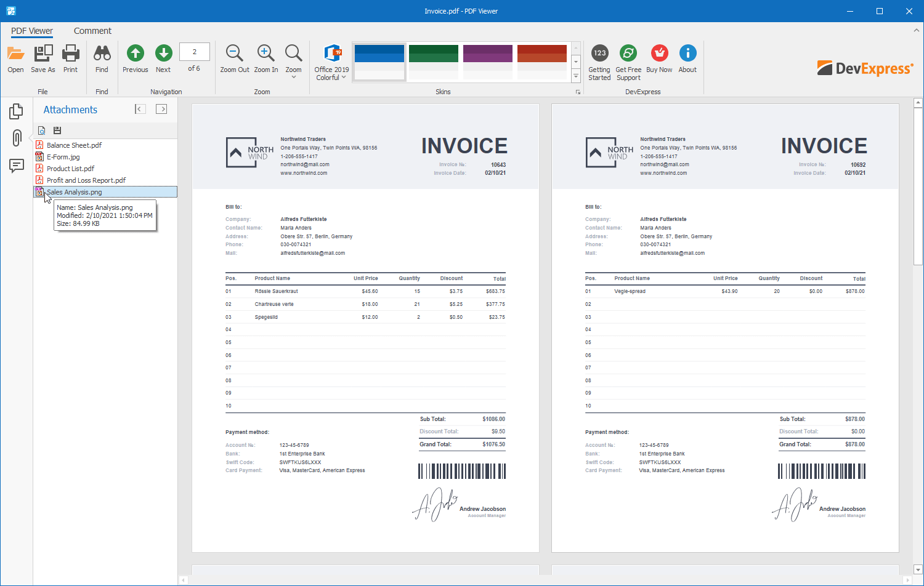The width and height of the screenshot is (924, 586).
Task: Save selected attachment with the disk icon
Action: pyautogui.click(x=57, y=130)
